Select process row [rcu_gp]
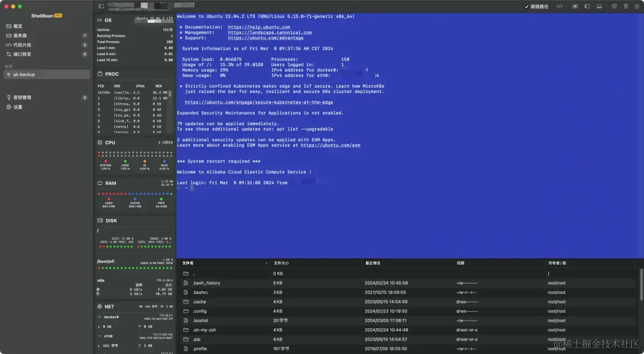Image resolution: width=644 pixels, height=354 pixels. click(x=133, y=110)
